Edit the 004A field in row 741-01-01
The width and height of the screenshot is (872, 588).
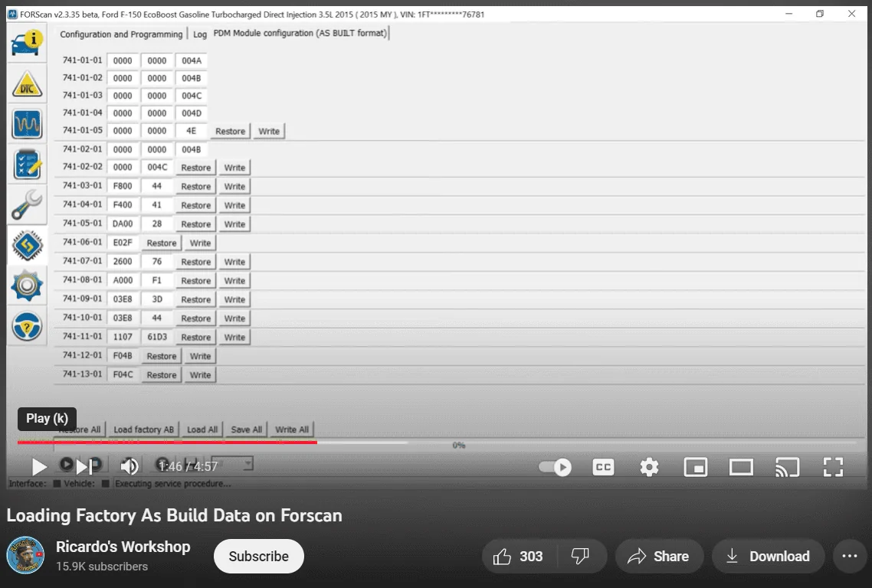(x=192, y=60)
